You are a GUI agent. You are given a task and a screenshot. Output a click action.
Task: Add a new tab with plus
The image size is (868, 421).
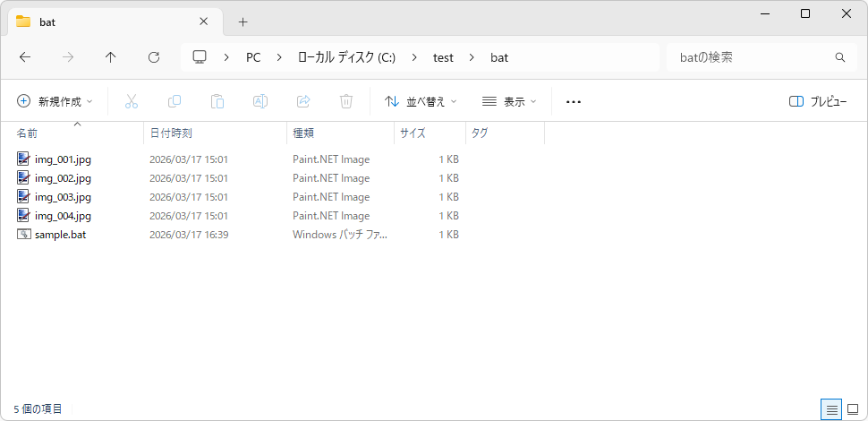pyautogui.click(x=243, y=22)
